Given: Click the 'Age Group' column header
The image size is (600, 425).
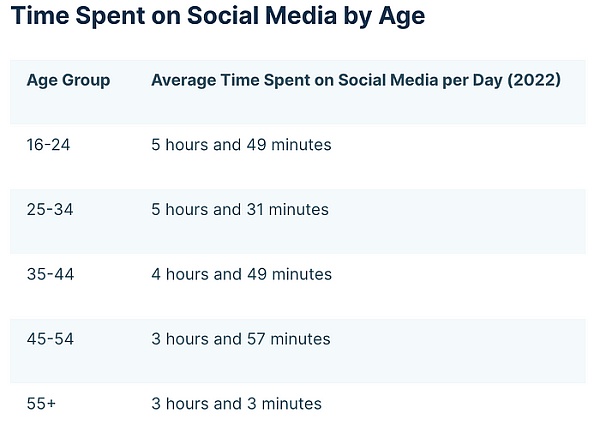Looking at the screenshot, I should click(x=68, y=80).
